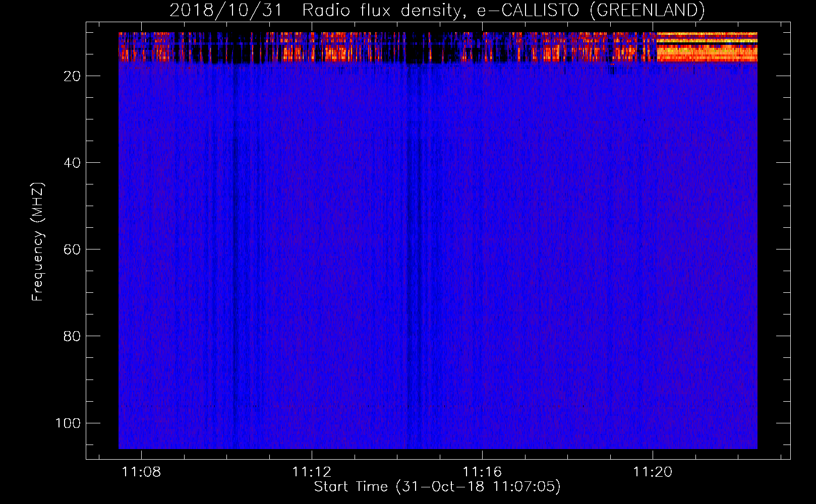Image resolution: width=816 pixels, height=504 pixels.
Task: Click the time tick label '11:20'
Action: tap(653, 472)
